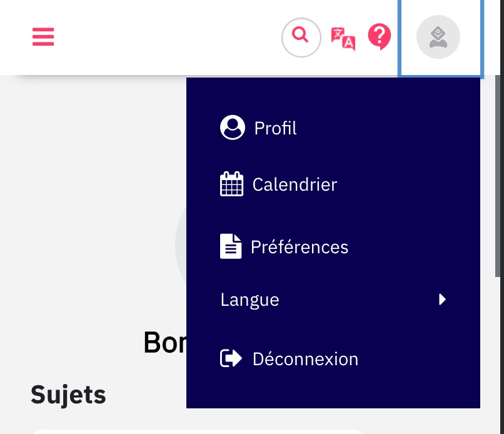This screenshot has width=504, height=434.
Task: Click the Déconnexion exit arrow icon
Action: click(231, 358)
